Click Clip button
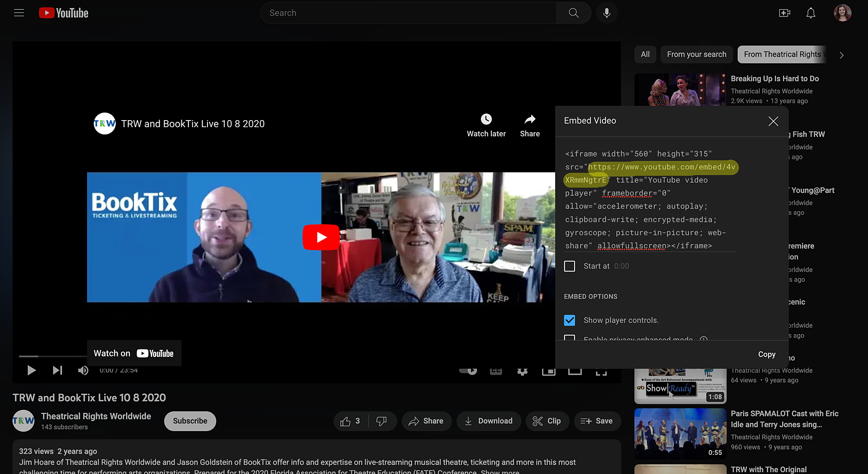Image resolution: width=868 pixels, height=474 pixels. pyautogui.click(x=547, y=421)
